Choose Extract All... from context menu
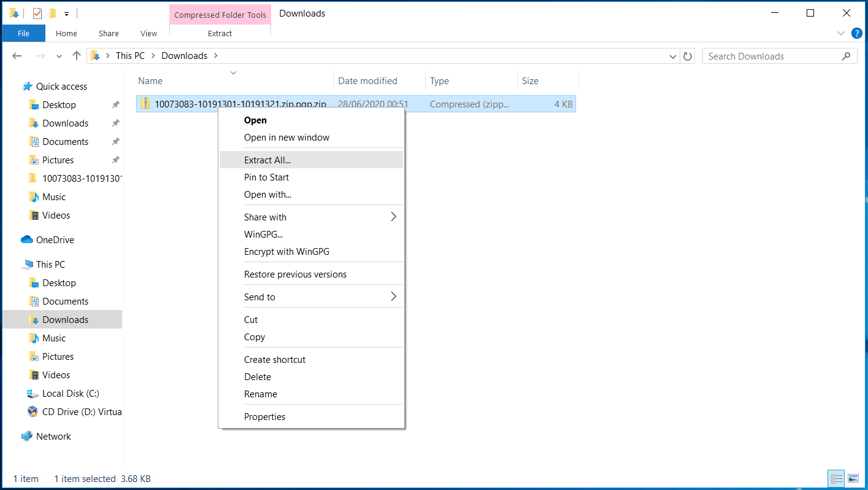The image size is (868, 490). (x=267, y=160)
